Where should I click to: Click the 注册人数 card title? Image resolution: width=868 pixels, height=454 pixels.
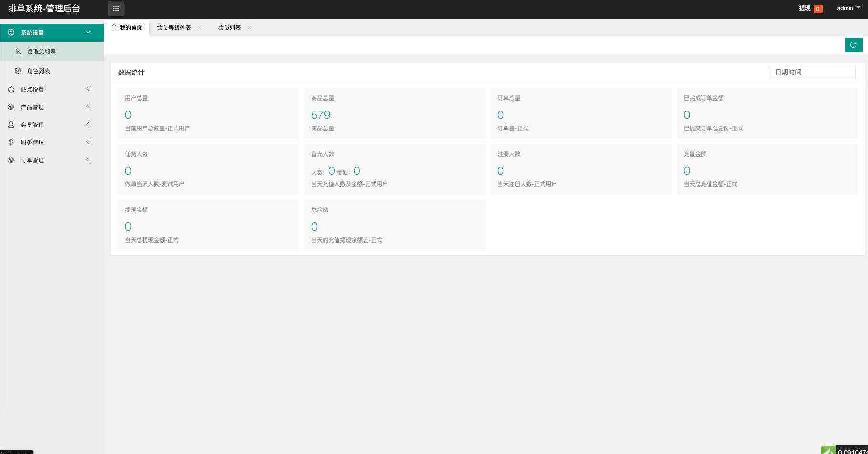pyautogui.click(x=509, y=154)
